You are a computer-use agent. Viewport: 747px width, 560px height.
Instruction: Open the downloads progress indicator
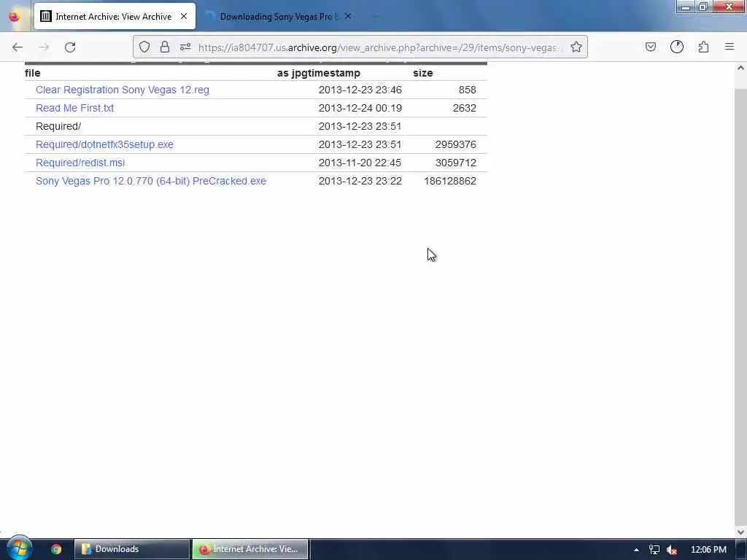(x=677, y=47)
